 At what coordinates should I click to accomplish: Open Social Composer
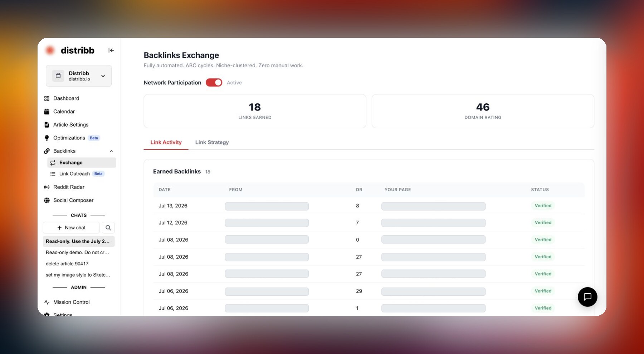tap(73, 200)
